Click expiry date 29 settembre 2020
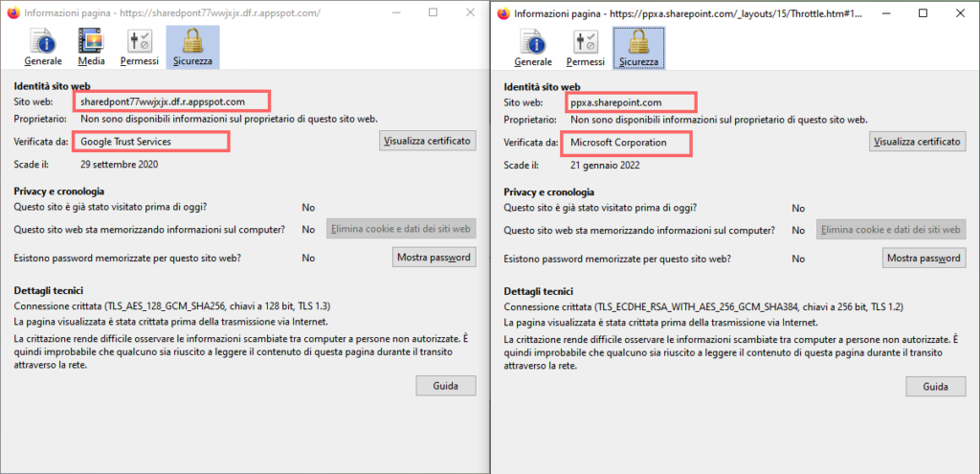Image resolution: width=980 pixels, height=474 pixels. coord(119,165)
